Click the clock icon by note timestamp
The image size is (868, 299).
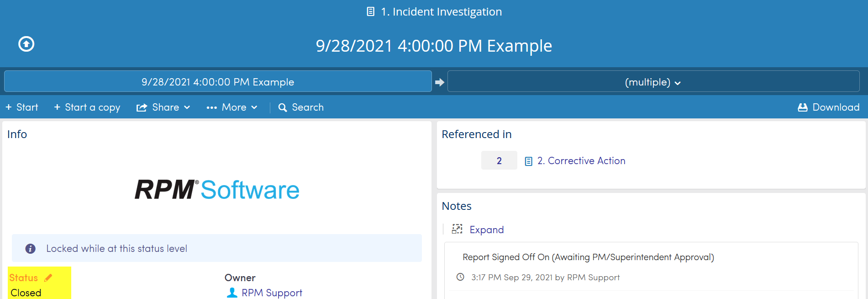[x=460, y=277]
